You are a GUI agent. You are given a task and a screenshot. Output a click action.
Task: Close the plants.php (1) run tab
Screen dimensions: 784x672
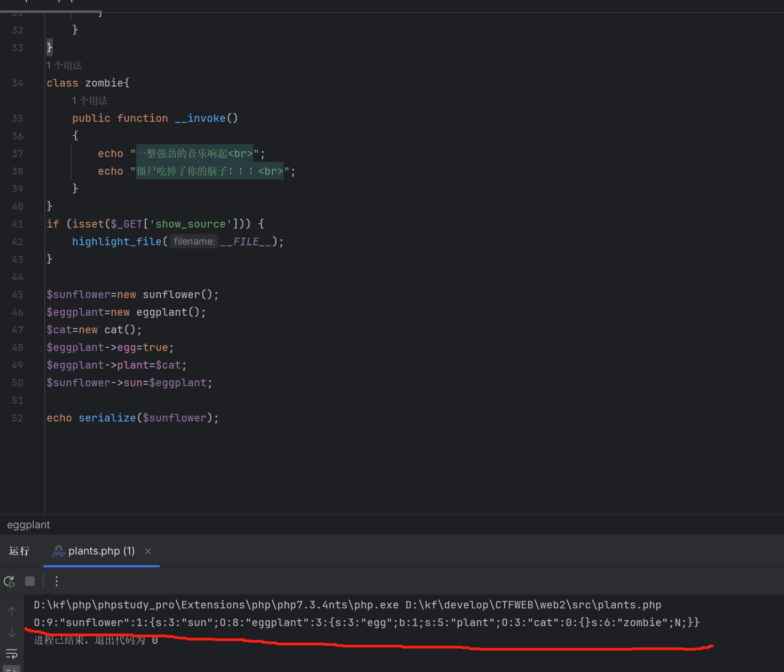[148, 551]
